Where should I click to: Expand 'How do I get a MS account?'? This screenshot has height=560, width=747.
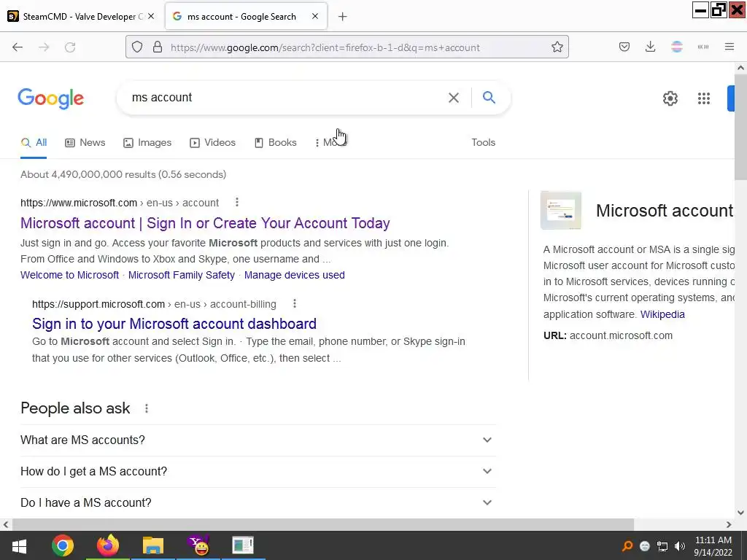258,472
